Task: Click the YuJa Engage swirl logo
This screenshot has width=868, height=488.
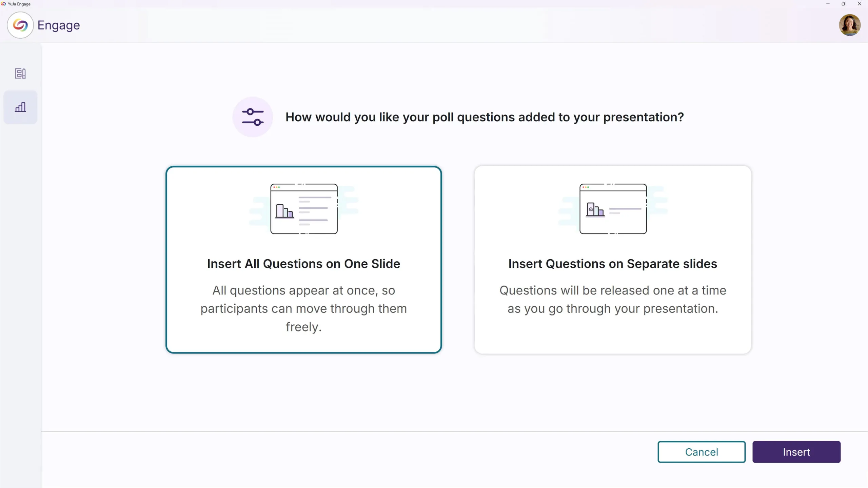Action: click(20, 25)
